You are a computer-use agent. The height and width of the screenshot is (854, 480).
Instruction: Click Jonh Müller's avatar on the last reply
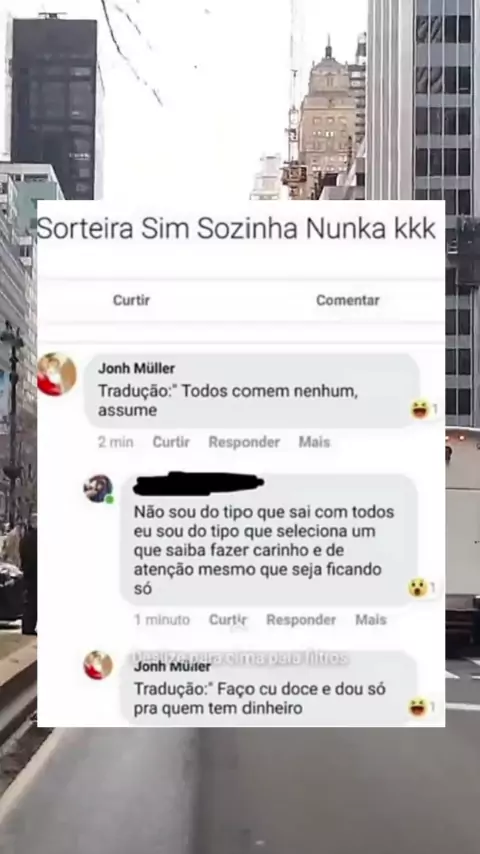click(98, 665)
